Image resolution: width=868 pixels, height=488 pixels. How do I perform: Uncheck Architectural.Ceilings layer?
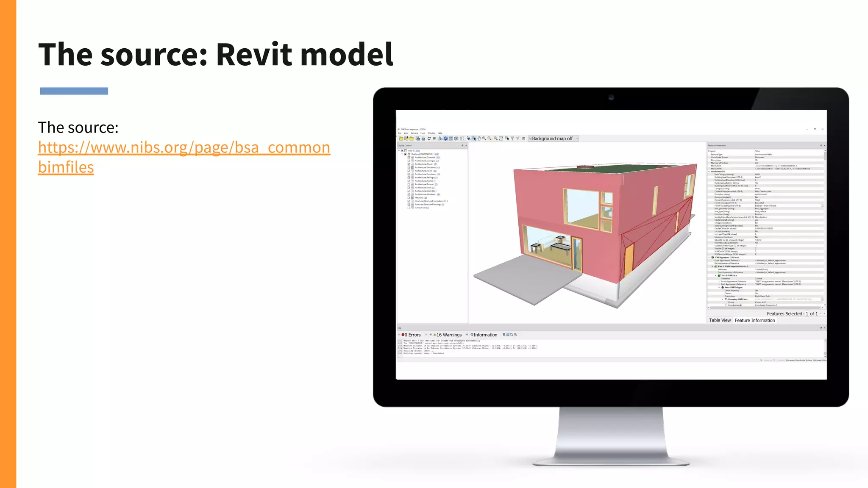point(409,161)
